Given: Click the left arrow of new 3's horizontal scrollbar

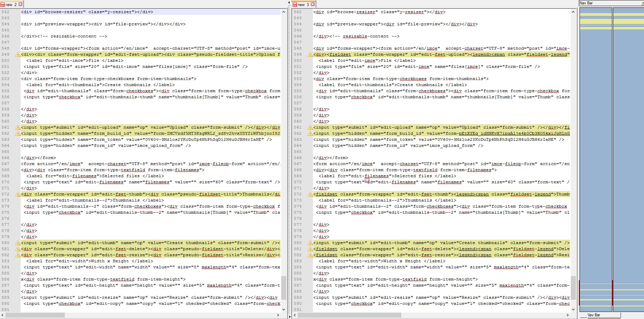Looking at the screenshot, I should point(295,315).
